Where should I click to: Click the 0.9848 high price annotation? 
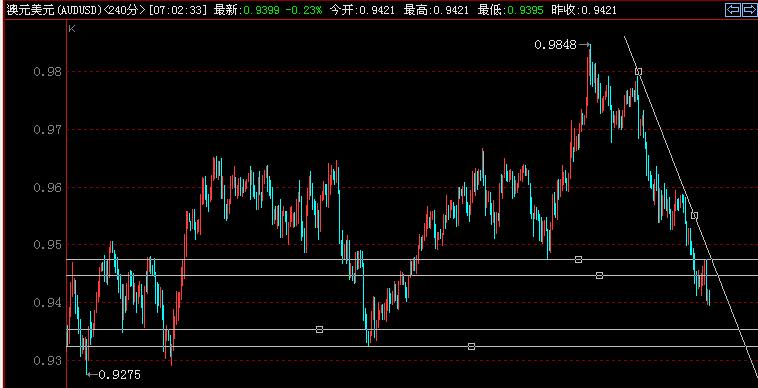click(x=555, y=45)
